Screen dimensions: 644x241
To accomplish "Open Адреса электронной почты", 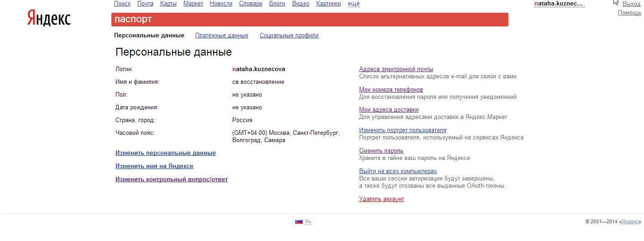I will pos(396,69).
